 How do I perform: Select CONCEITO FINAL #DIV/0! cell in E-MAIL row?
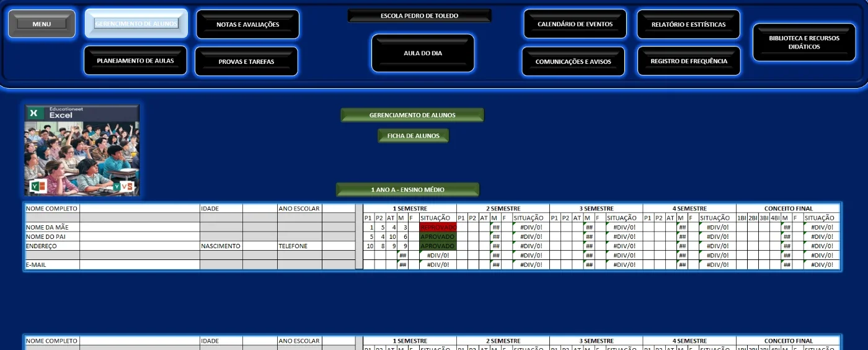[822, 264]
